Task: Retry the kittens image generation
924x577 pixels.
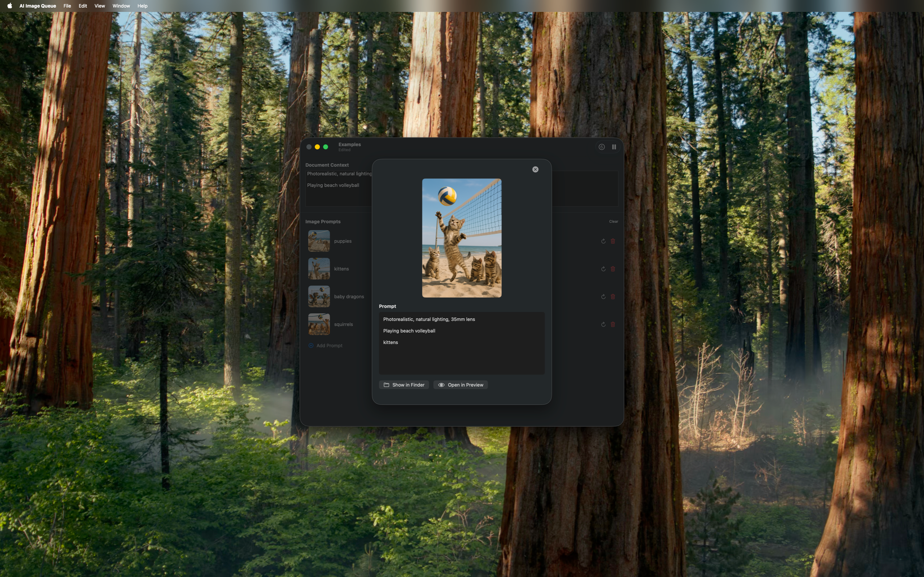Action: pyautogui.click(x=603, y=269)
